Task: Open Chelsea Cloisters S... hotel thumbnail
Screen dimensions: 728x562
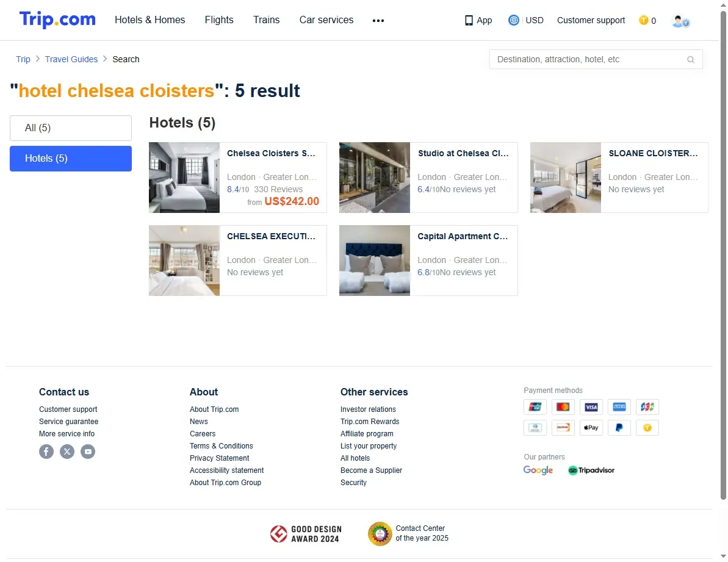Action: [184, 178]
